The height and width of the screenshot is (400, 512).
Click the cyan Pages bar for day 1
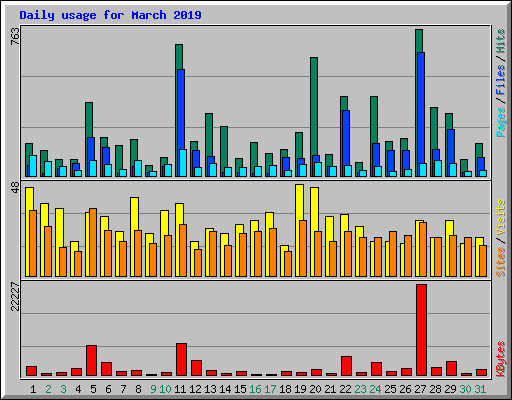[33, 166]
